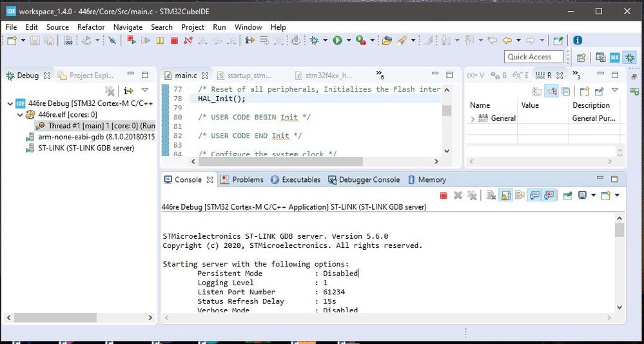Select the startup_stm editor tab

point(244,76)
